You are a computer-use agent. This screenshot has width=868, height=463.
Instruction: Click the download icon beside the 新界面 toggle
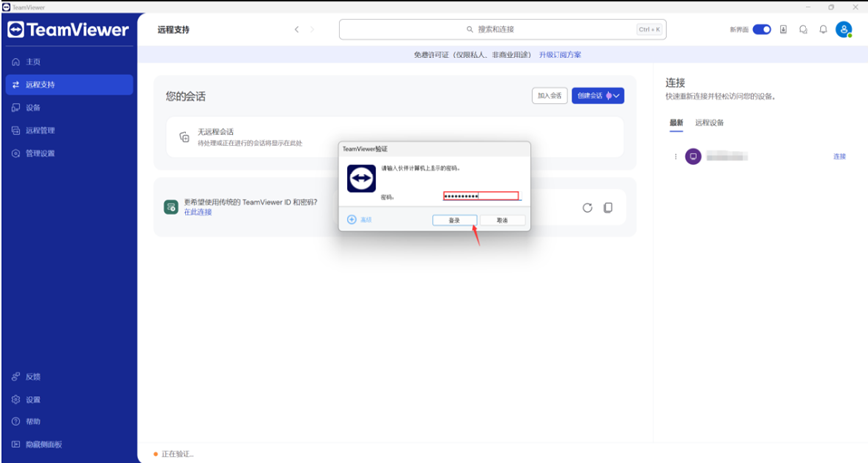[783, 30]
